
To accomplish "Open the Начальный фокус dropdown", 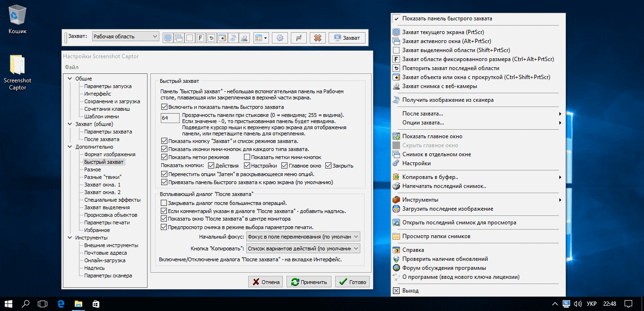I will 303,236.
